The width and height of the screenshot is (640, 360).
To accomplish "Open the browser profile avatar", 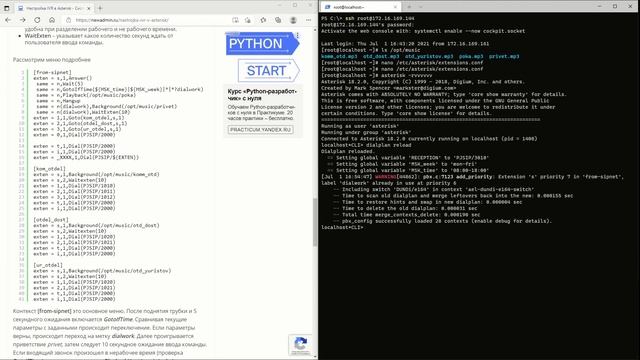I will pyautogui.click(x=293, y=20).
